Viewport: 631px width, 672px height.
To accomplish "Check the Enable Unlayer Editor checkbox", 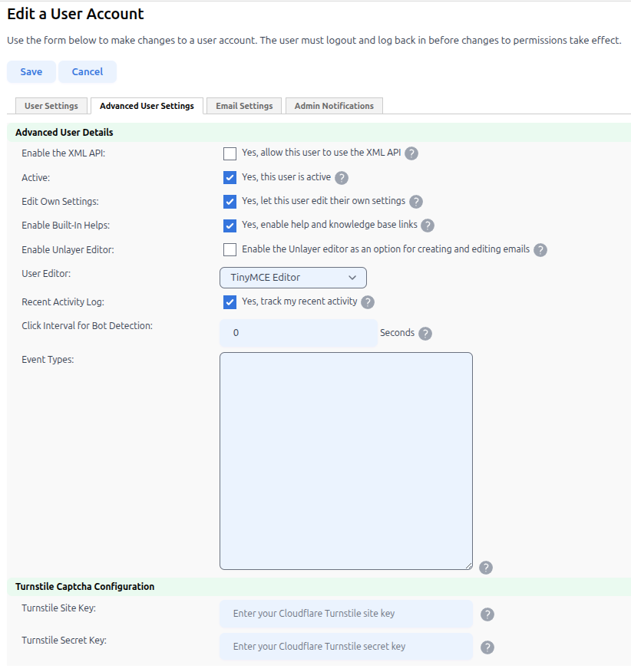I will pos(230,249).
